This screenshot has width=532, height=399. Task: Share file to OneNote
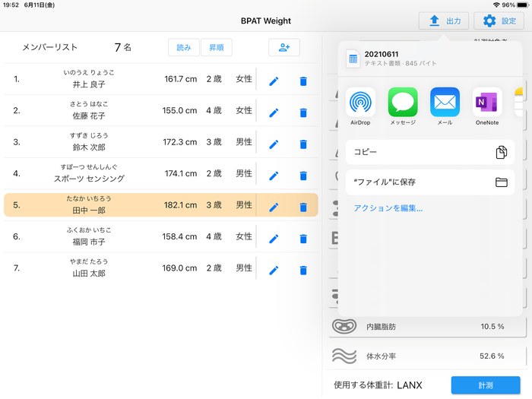point(487,103)
